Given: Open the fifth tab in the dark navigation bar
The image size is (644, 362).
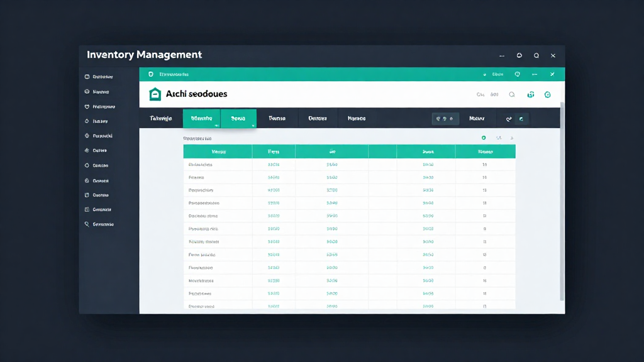Looking at the screenshot, I should tap(318, 118).
